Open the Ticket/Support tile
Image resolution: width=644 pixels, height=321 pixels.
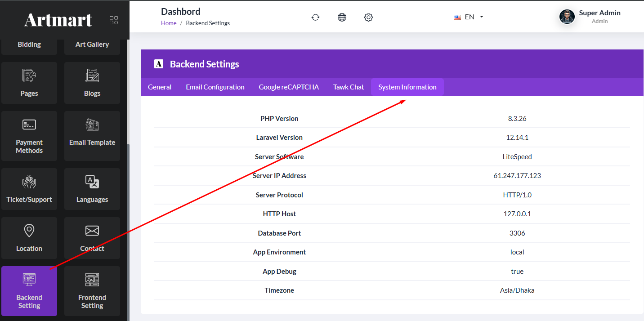(x=29, y=189)
